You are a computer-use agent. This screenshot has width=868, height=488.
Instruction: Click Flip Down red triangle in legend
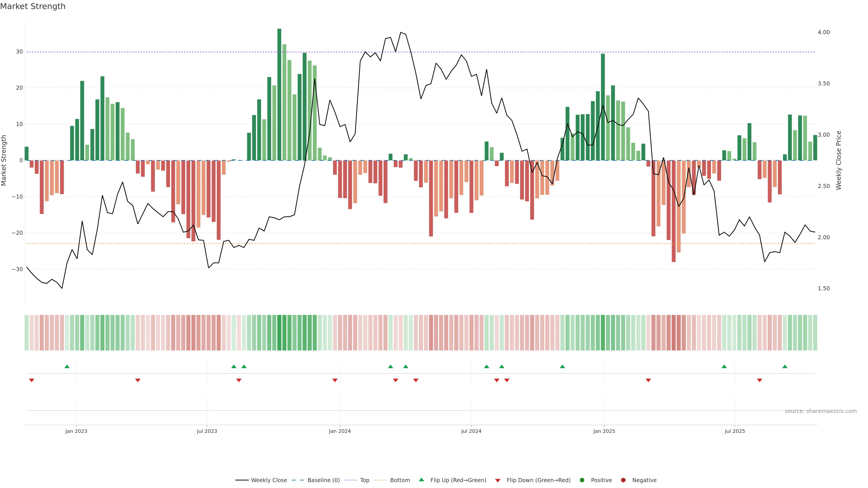pyautogui.click(x=498, y=481)
